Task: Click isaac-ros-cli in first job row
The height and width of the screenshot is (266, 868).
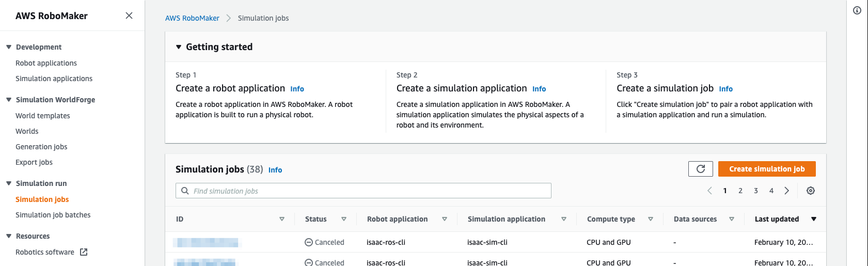Action: [386, 242]
